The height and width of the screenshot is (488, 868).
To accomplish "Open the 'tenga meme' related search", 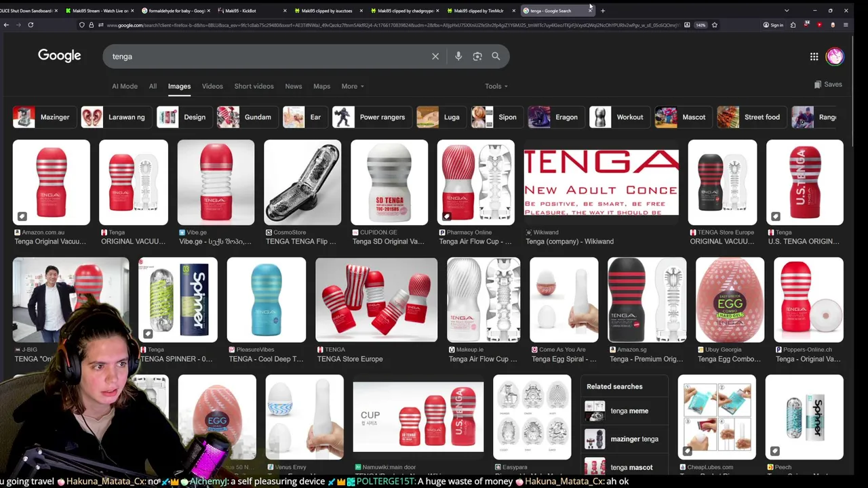I will point(624,411).
